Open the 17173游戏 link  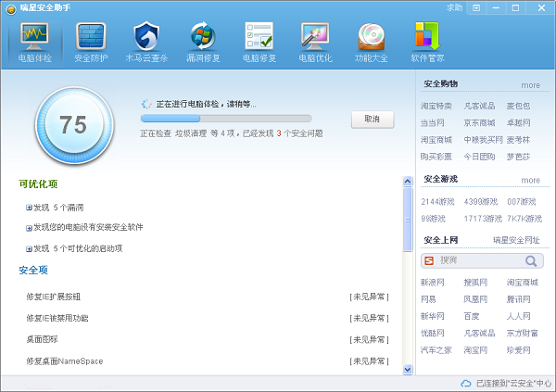click(483, 219)
